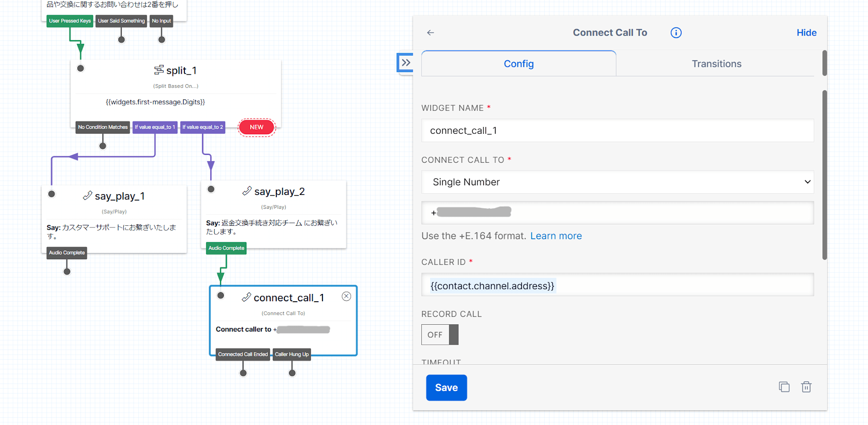Focus the Widget Name input field

coord(617,131)
